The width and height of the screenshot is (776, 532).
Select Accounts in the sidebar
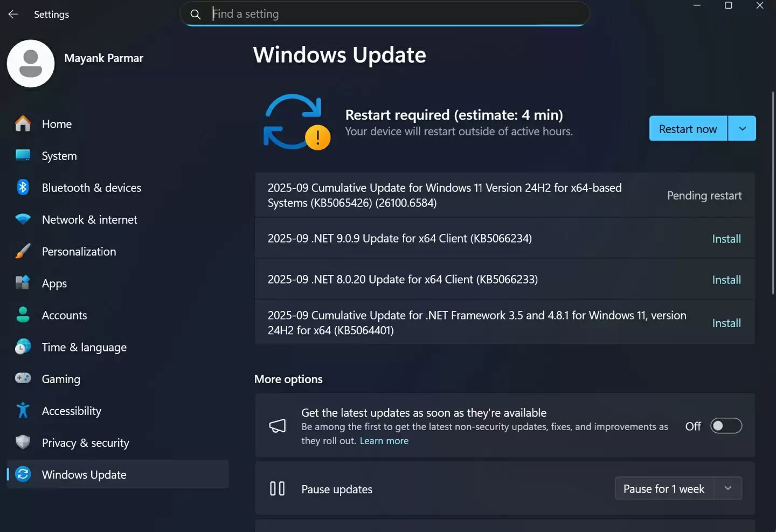64,315
